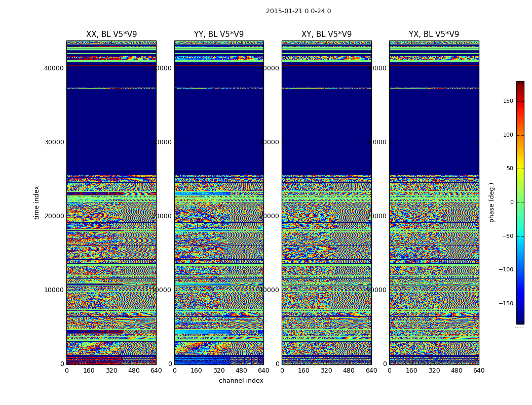Click the 10000 y-tick of the XX plot
Screen dimensions: 532x405
tap(54, 290)
